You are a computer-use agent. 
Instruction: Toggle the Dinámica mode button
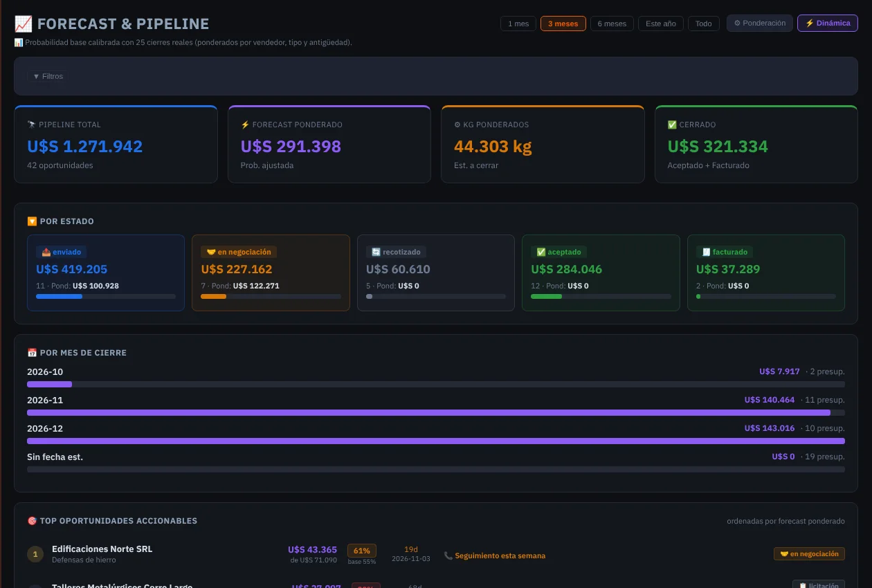pos(828,24)
